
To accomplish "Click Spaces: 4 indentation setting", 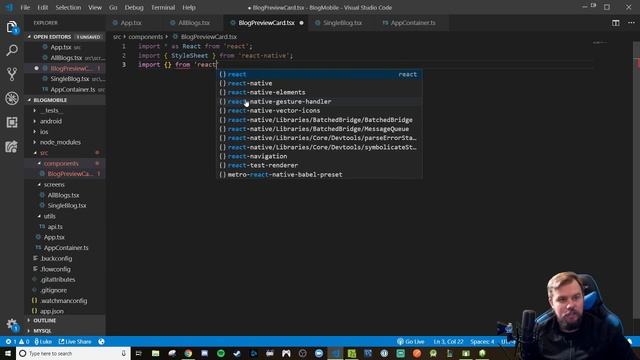I will (x=482, y=342).
